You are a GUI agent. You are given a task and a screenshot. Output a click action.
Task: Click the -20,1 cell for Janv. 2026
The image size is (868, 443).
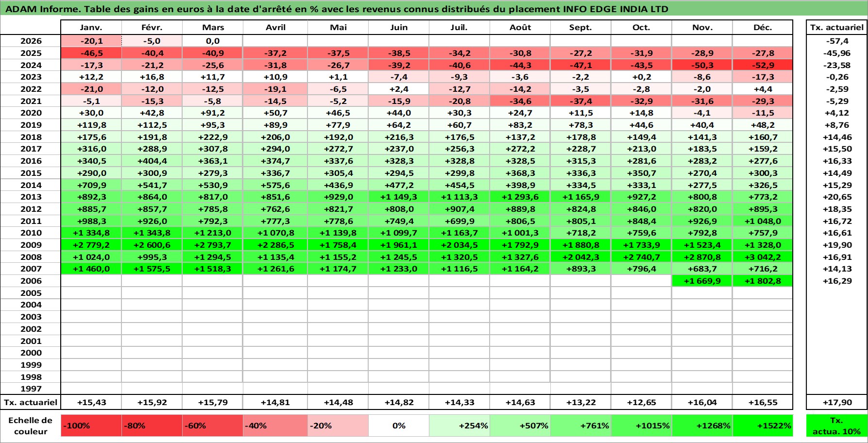(91, 41)
